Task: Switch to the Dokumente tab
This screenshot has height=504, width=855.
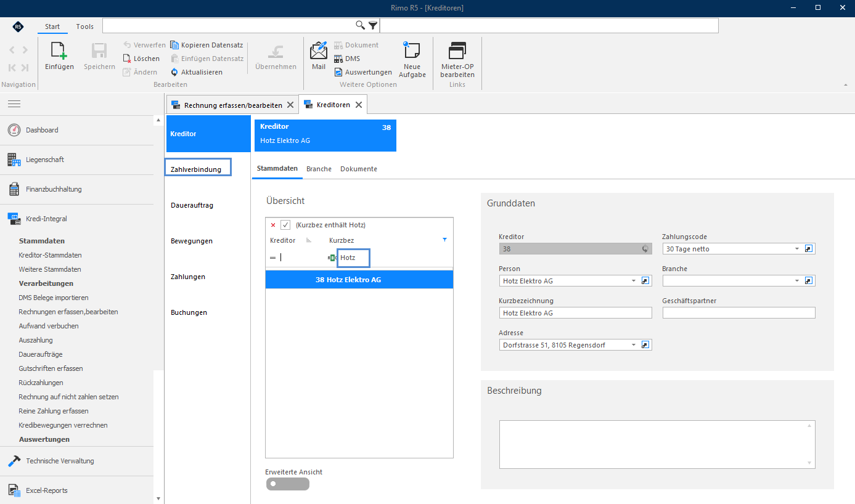Action: (359, 169)
